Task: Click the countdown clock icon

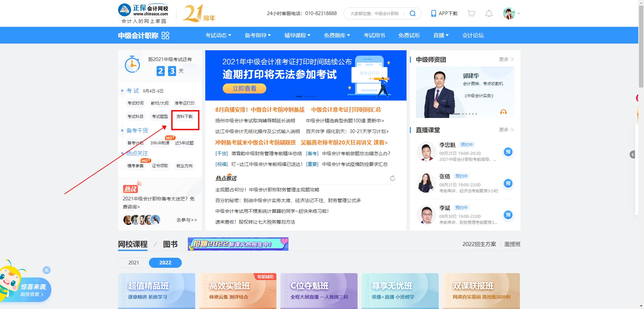Action: (132, 64)
